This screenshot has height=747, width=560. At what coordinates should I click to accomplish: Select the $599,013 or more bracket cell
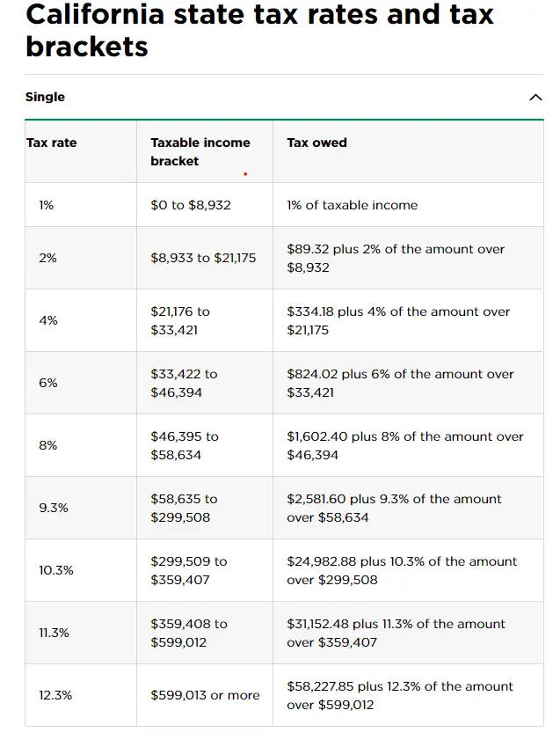click(x=205, y=695)
